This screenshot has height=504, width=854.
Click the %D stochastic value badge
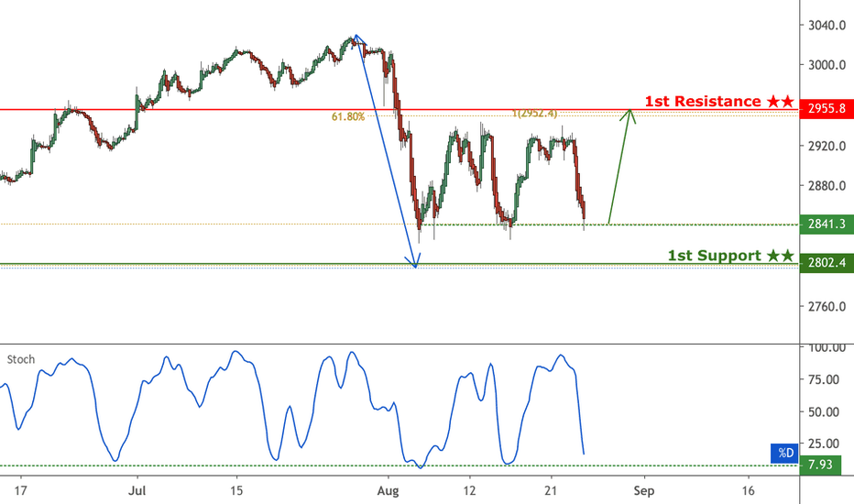[785, 453]
